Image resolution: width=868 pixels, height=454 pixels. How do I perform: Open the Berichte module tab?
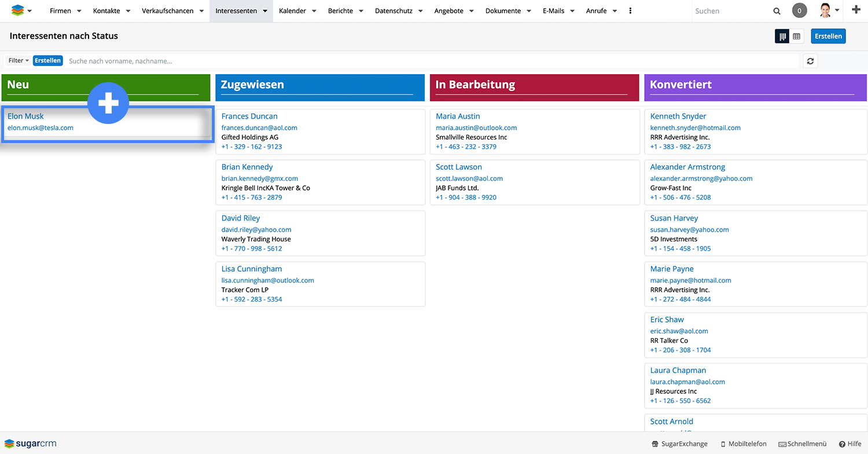pyautogui.click(x=340, y=11)
